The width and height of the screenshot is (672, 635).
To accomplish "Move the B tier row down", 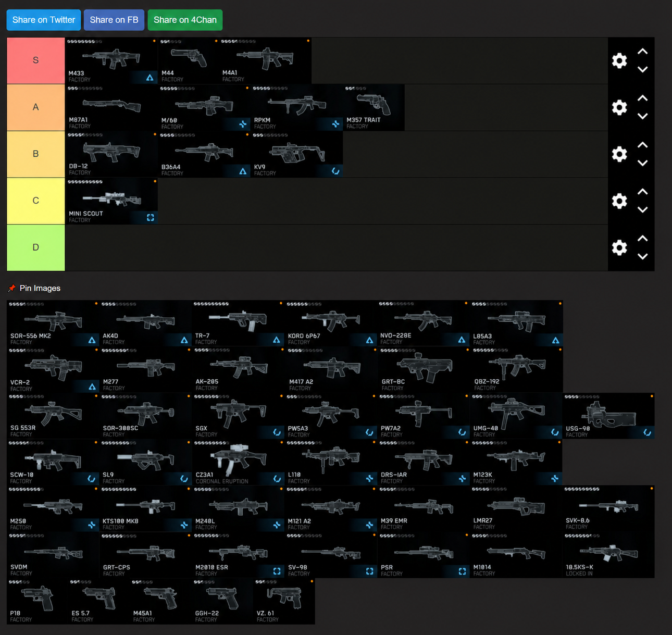I will pos(643,163).
